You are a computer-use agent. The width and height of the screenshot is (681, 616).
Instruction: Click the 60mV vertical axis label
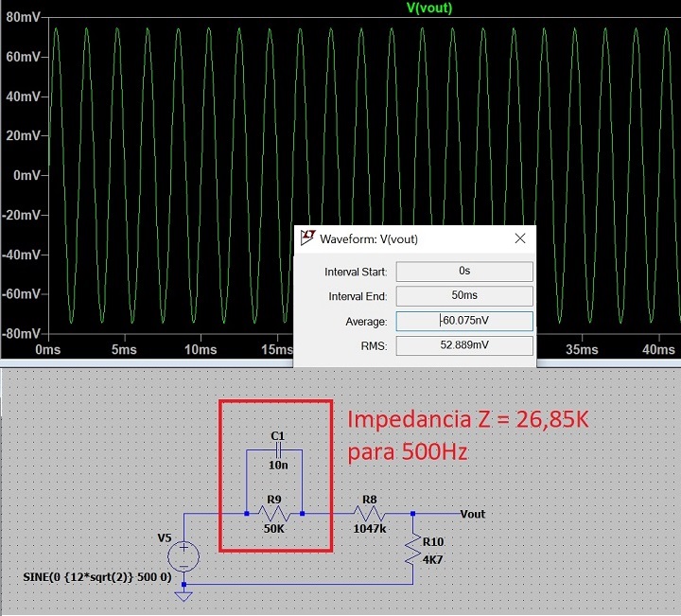click(23, 57)
